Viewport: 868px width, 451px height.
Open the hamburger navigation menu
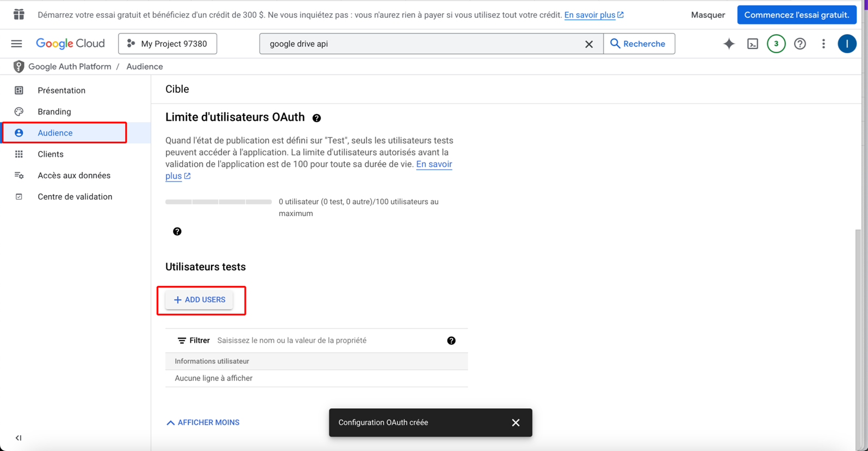coord(17,43)
